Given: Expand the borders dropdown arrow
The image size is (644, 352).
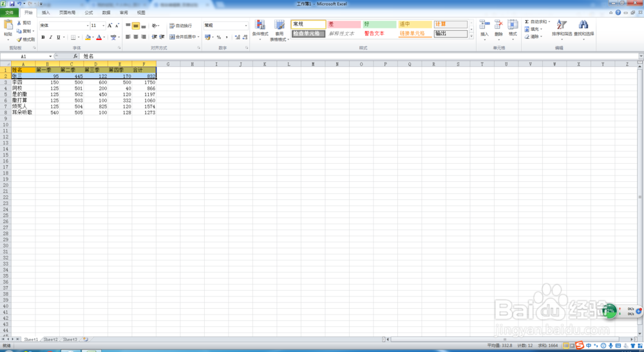Looking at the screenshot, I should [79, 37].
